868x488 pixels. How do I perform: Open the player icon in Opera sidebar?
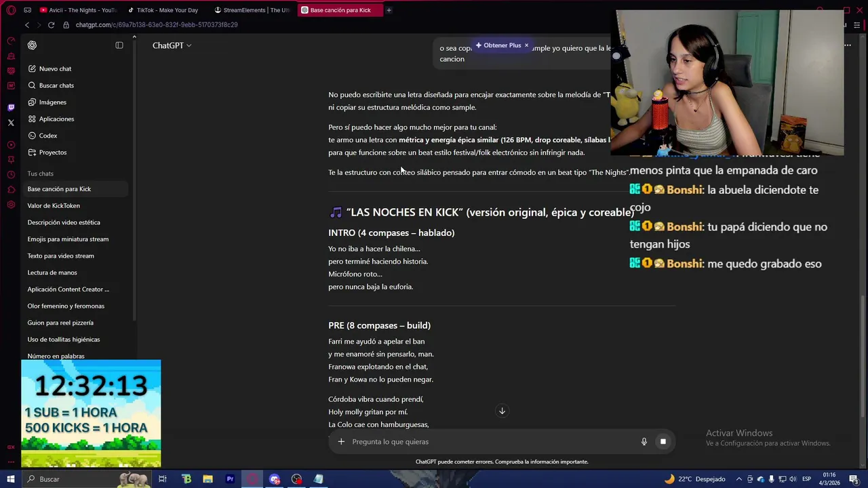(x=11, y=144)
